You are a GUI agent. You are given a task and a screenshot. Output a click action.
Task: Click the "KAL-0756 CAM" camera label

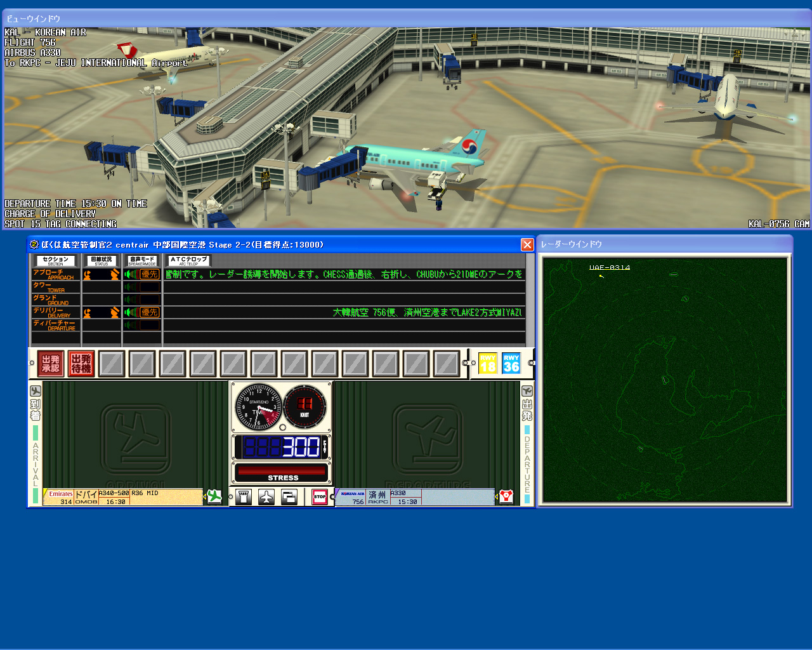pos(779,224)
